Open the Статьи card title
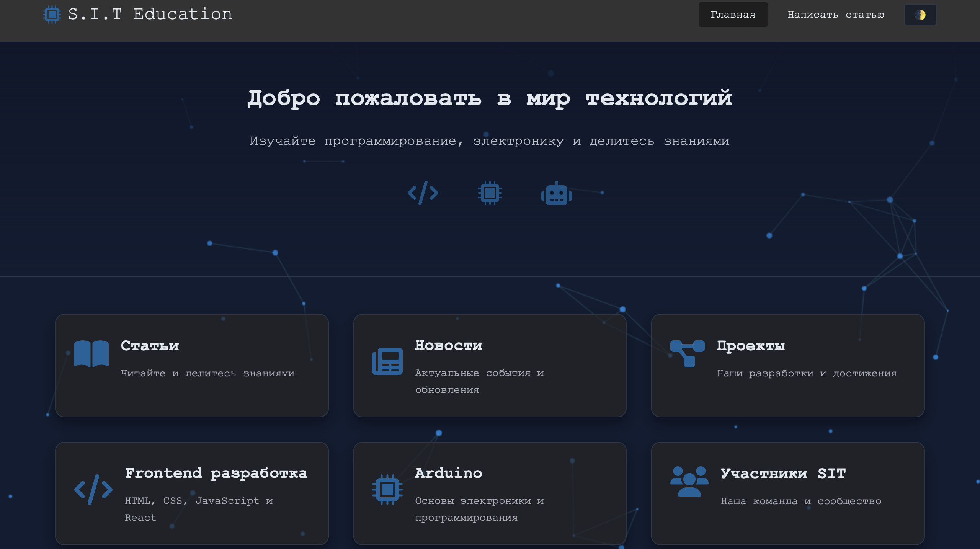Image resolution: width=980 pixels, height=549 pixels. point(150,346)
